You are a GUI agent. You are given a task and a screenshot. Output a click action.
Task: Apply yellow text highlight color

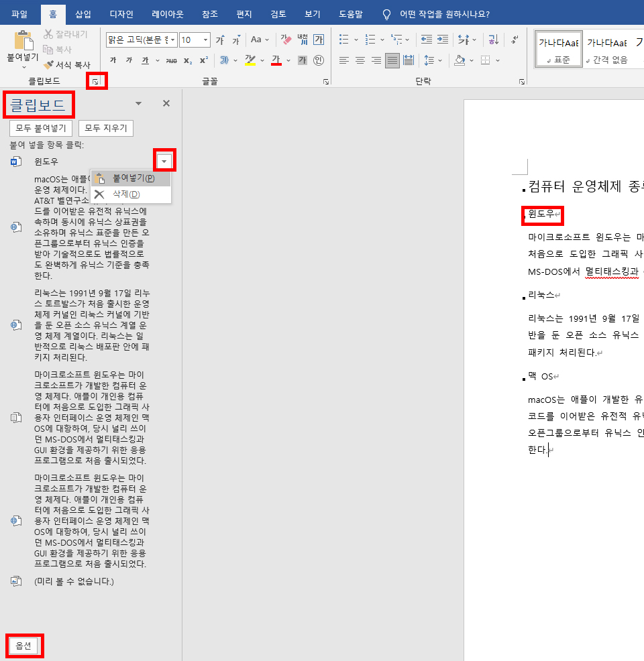[250, 60]
